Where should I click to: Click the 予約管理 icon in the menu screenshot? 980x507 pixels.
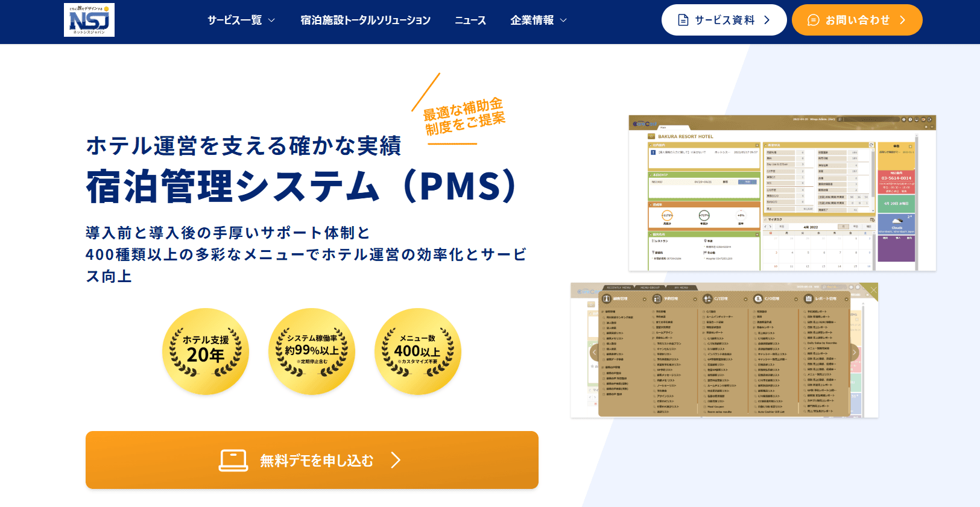coord(657,298)
